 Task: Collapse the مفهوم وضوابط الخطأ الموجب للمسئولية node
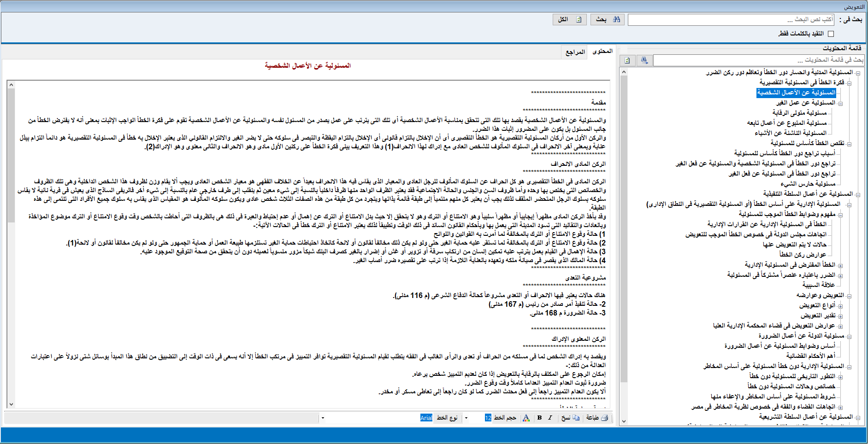[x=840, y=215]
